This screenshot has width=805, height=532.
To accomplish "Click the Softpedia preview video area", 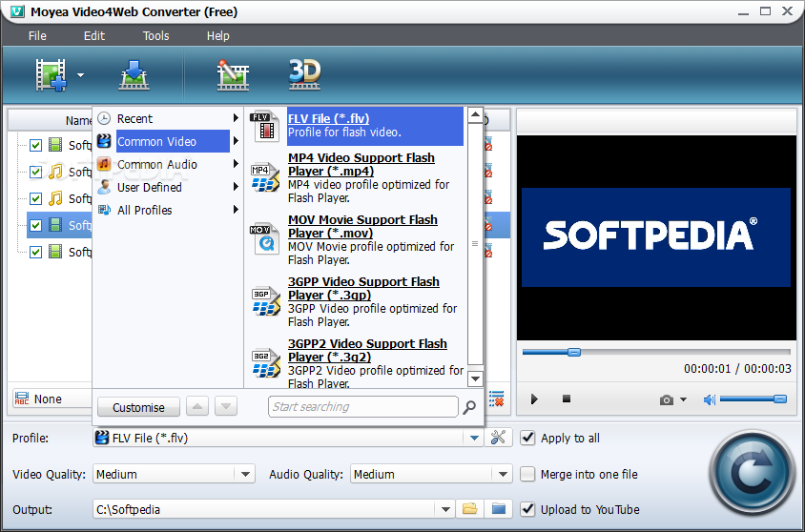I will click(x=656, y=237).
